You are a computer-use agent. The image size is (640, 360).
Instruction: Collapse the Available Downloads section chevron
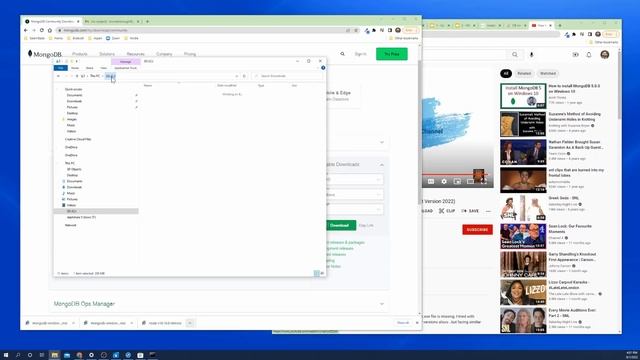tap(382, 164)
